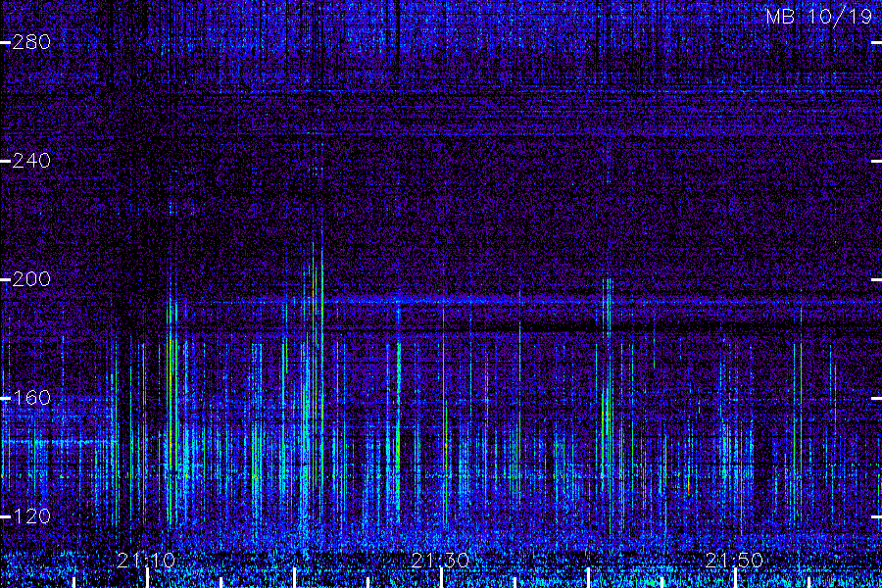The height and width of the screenshot is (588, 882).
Task: Click the 160 frequency axis label
Action: tap(31, 398)
